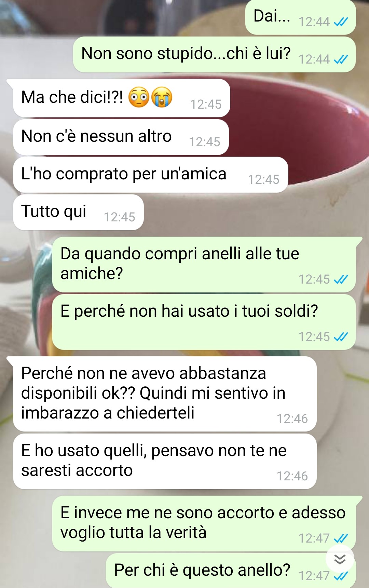Tap the scroll-to-bottom double chevron button

tap(340, 559)
